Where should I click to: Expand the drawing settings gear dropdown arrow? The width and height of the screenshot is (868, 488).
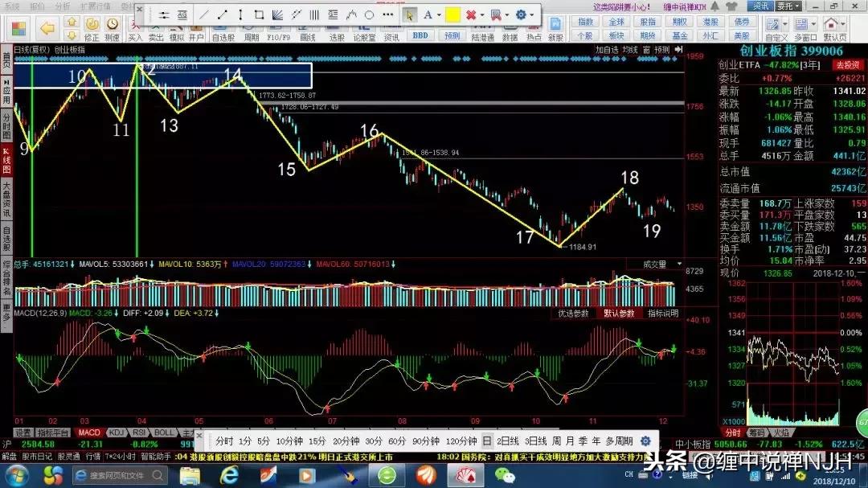[x=532, y=15]
